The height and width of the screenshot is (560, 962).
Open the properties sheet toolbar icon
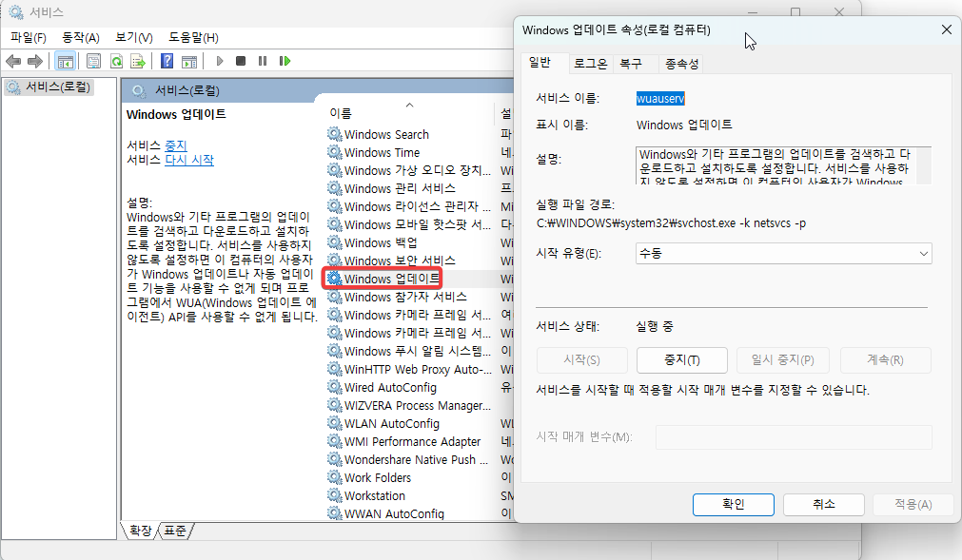coord(93,61)
